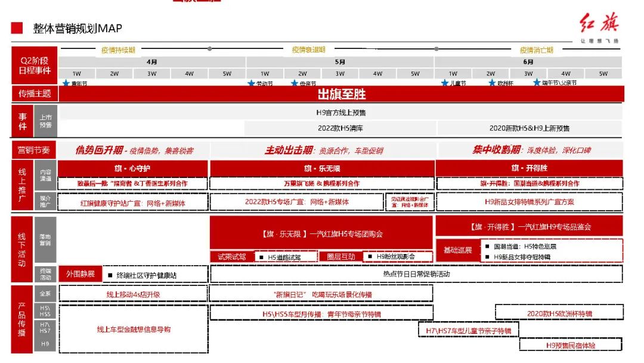This screenshot has height=363, width=644.
Task: Click the blue star beside 儿童节
Action: pyautogui.click(x=444, y=82)
